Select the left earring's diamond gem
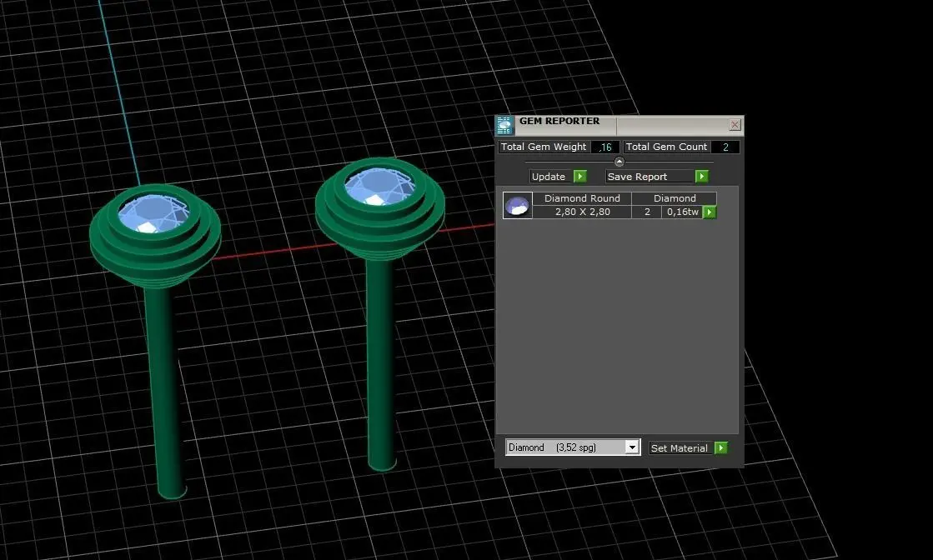This screenshot has width=933, height=560. pyautogui.click(x=153, y=213)
